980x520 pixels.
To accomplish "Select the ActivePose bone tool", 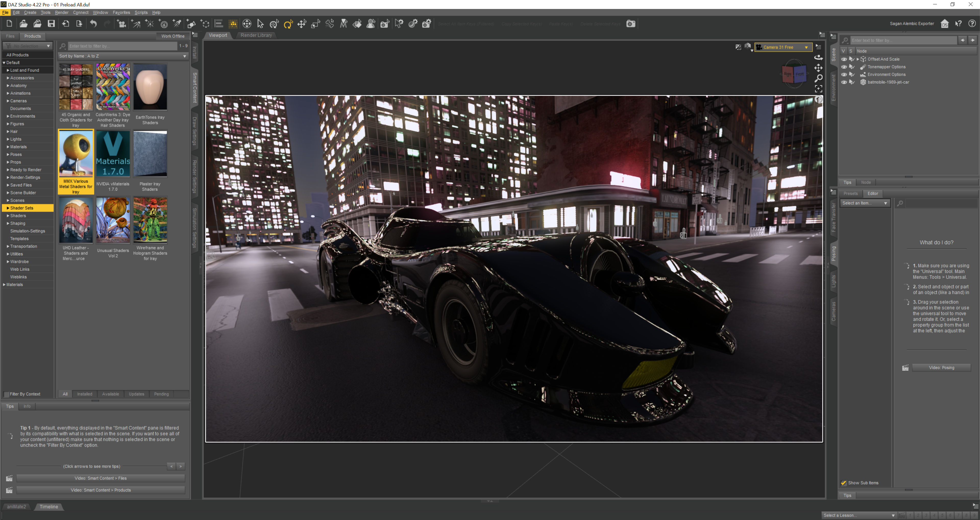I will click(x=329, y=23).
